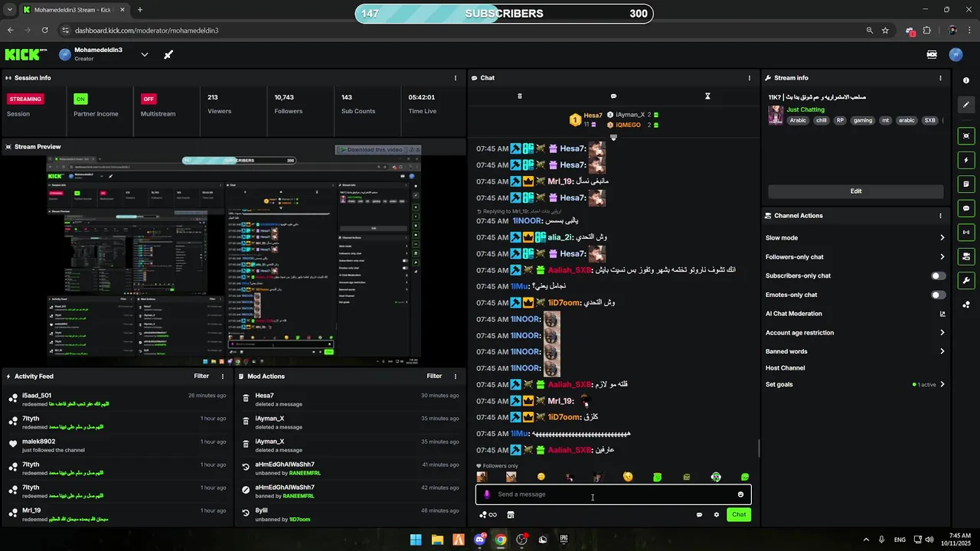Click the layout icon next to avatar
Viewport: 980px width, 551px height.
(x=932, y=54)
